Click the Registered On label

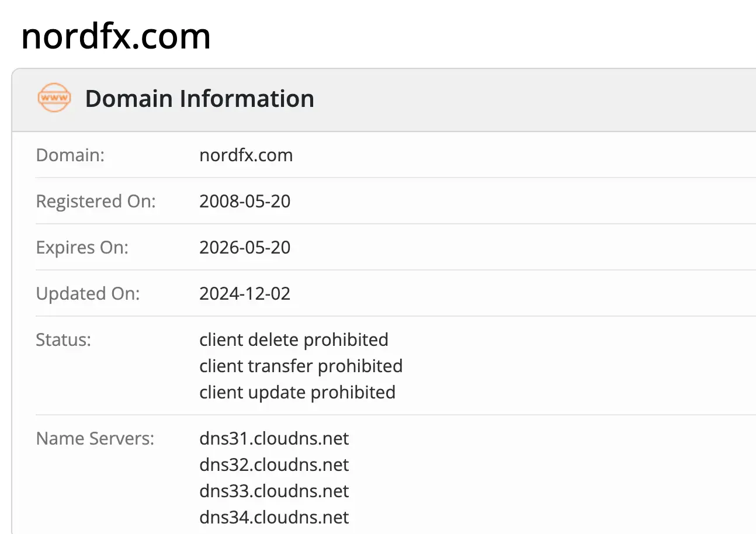[x=96, y=202]
